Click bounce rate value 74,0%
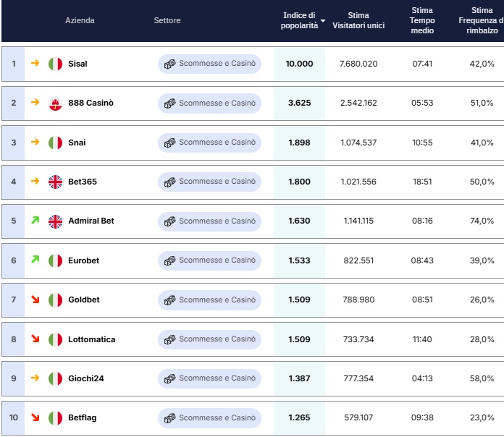This screenshot has height=437, width=504. click(x=482, y=221)
